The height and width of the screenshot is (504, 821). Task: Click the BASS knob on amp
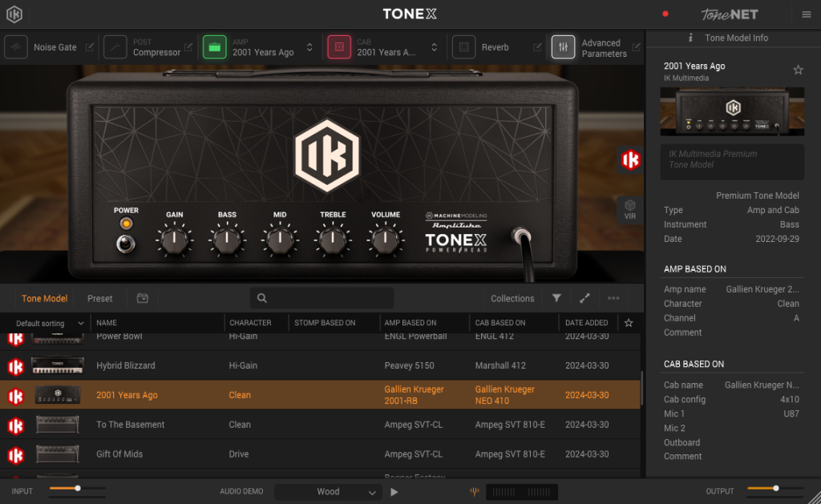point(227,240)
